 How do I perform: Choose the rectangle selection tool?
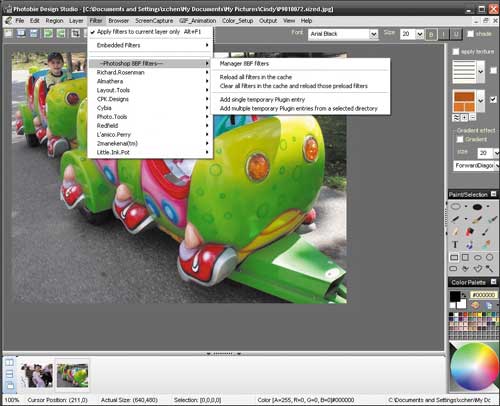pos(454,257)
